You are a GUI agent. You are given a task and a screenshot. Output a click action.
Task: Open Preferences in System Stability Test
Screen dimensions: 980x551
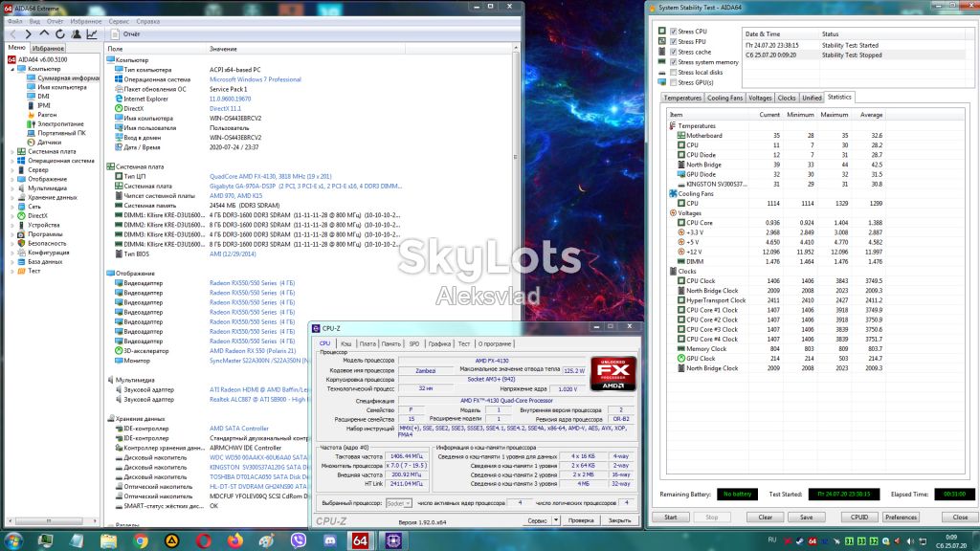(901, 518)
